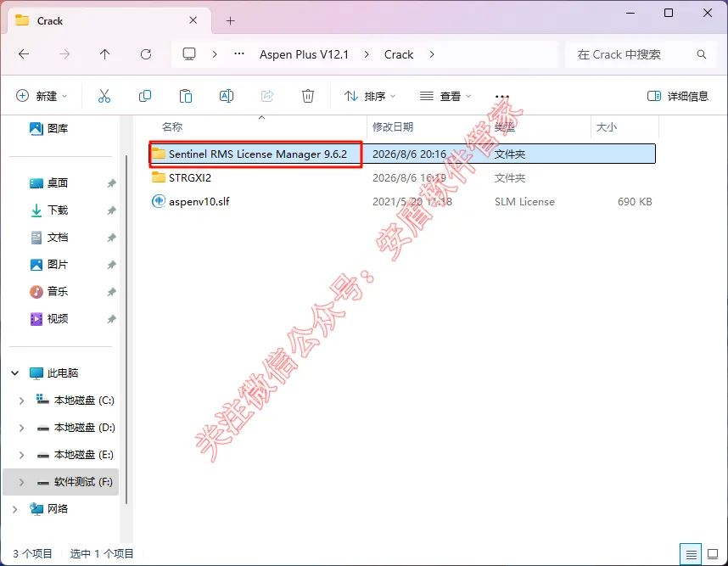Viewport: 728px width, 566px height.
Task: Expand 本地磁盘 (E:) in tree
Action: 21,455
